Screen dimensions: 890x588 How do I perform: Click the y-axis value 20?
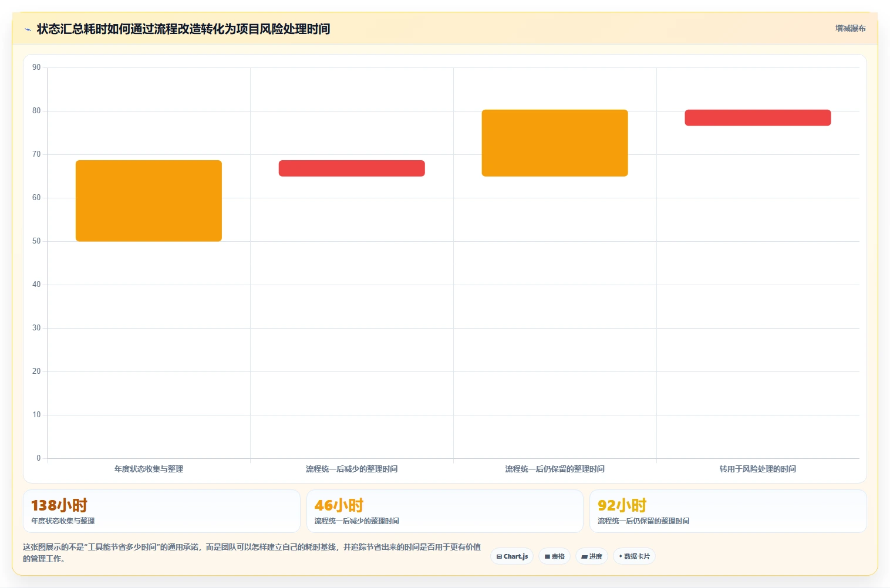click(36, 371)
